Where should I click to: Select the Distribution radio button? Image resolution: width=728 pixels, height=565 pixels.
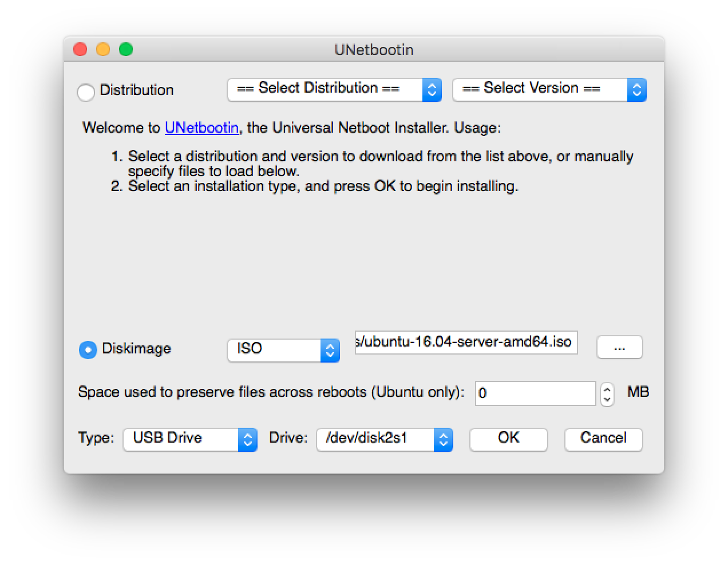[86, 91]
